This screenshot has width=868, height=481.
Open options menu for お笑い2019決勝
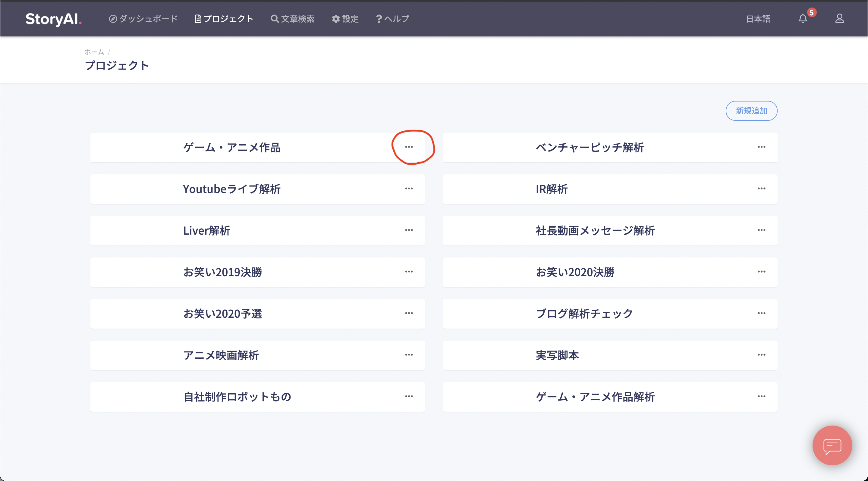(x=409, y=271)
